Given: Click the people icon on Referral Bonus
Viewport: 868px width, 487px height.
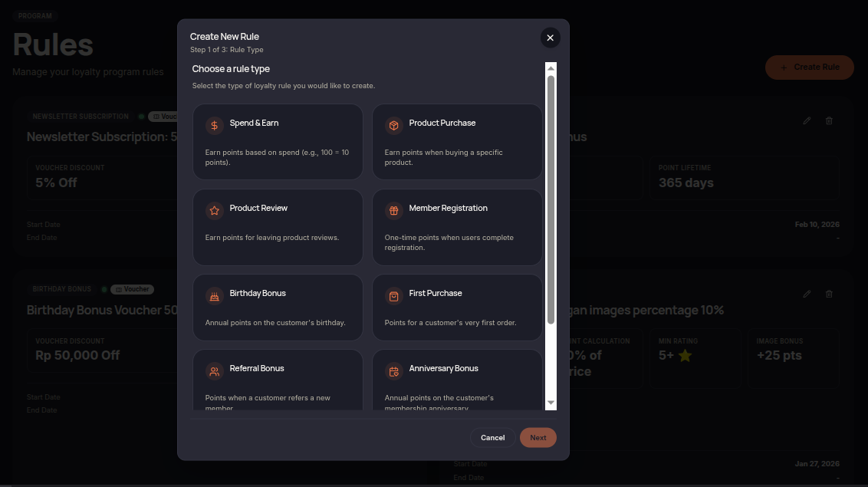Looking at the screenshot, I should [214, 371].
